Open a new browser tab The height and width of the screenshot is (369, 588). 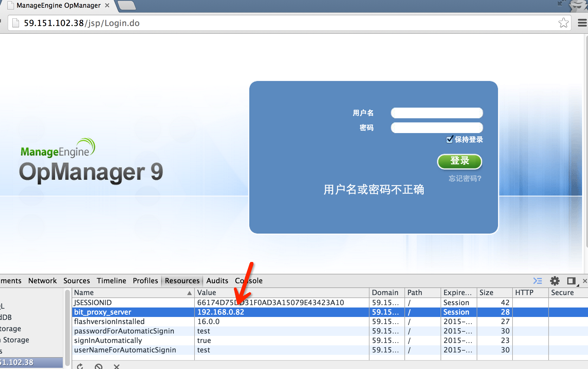(127, 5)
